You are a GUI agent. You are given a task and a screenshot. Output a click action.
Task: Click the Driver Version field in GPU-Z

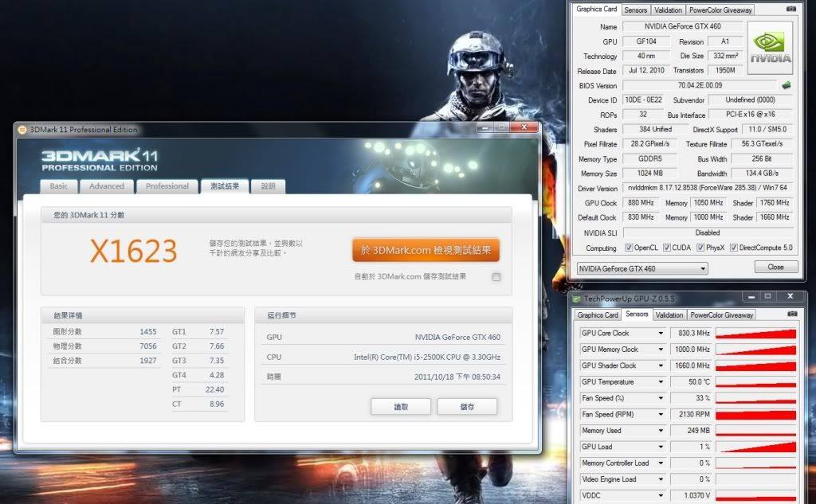708,188
